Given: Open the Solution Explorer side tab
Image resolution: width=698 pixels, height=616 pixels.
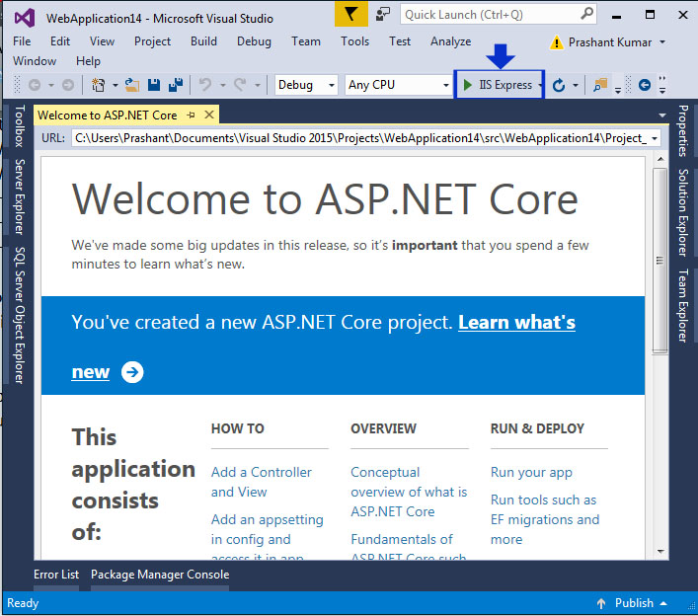Looking at the screenshot, I should [683, 213].
